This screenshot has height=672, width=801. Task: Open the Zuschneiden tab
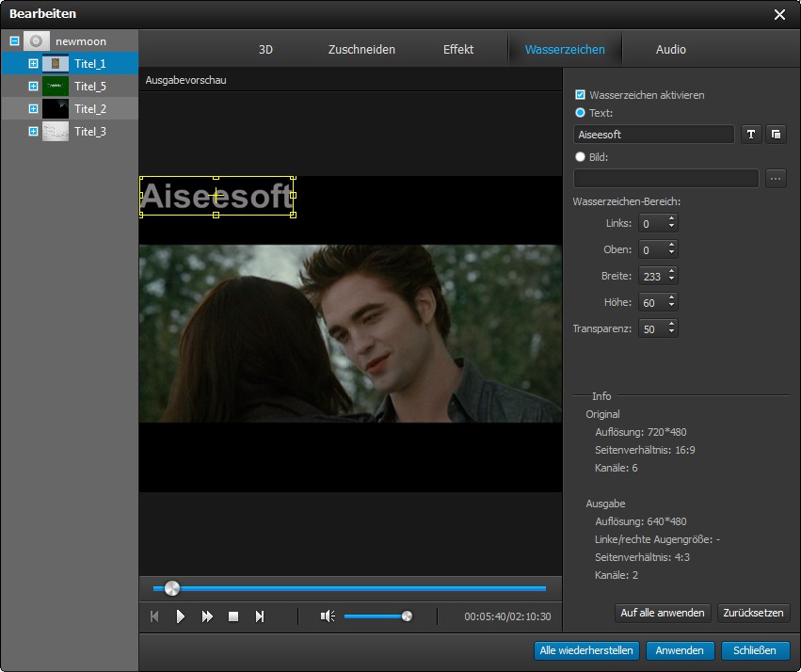361,49
